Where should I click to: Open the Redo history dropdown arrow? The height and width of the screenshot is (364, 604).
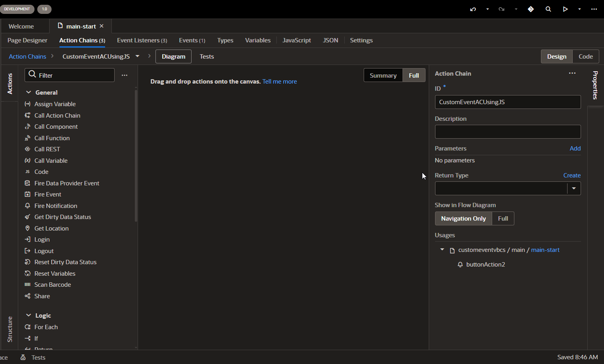(516, 9)
